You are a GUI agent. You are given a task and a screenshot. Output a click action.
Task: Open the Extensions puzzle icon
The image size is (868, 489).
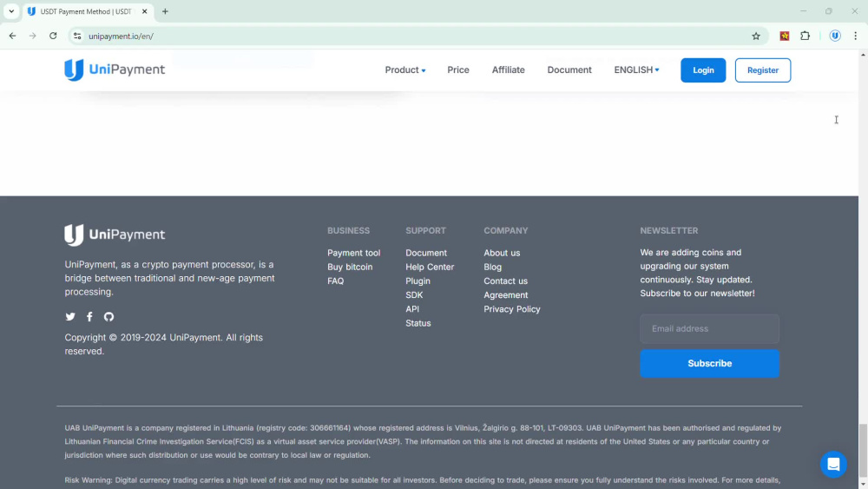tap(805, 36)
